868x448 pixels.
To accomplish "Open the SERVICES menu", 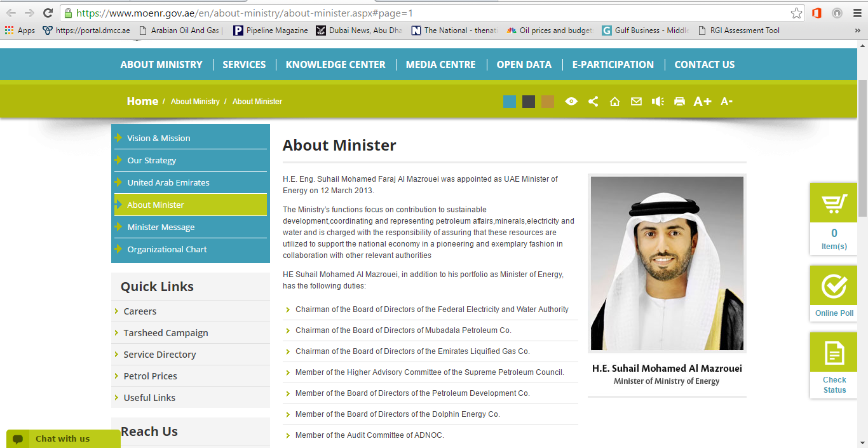I will point(244,65).
